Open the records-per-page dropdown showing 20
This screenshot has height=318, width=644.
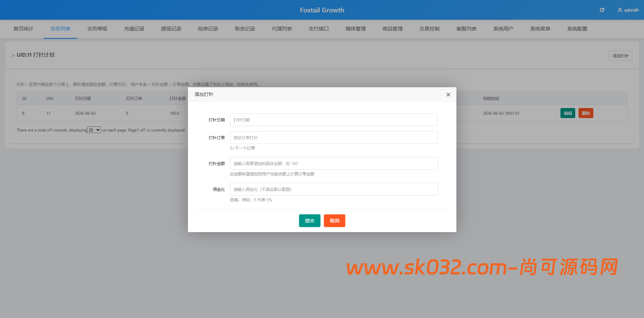coord(94,130)
